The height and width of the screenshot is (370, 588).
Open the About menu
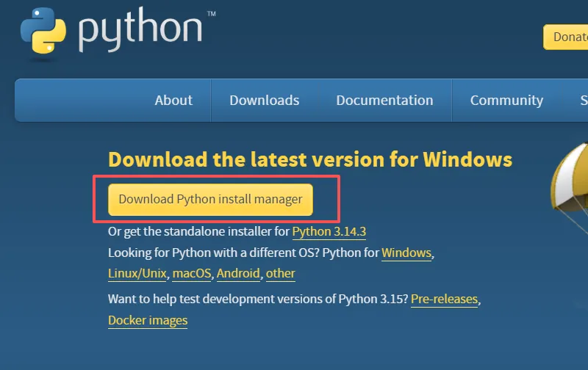click(173, 101)
